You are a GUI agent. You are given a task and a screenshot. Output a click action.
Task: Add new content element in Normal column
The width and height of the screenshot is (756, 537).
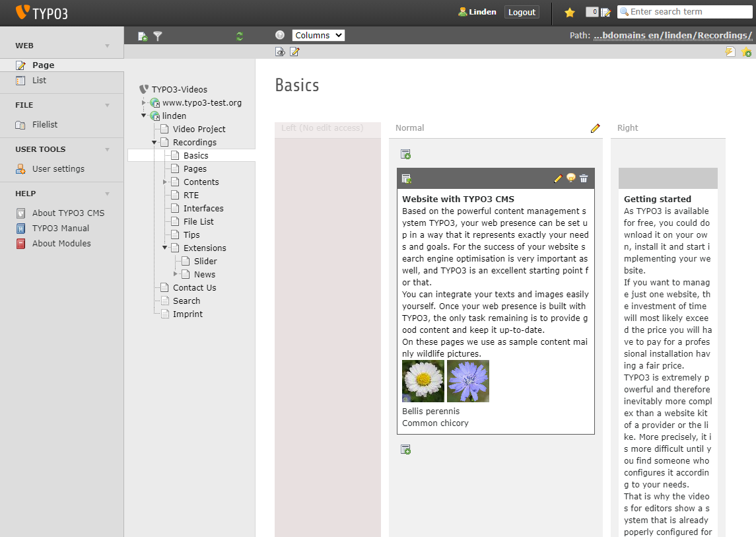tap(405, 154)
